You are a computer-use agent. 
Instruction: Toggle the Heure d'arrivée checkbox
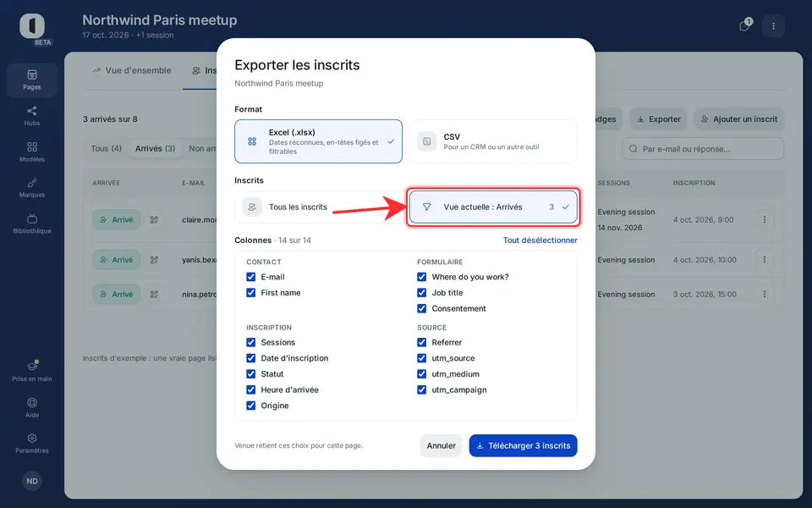250,389
